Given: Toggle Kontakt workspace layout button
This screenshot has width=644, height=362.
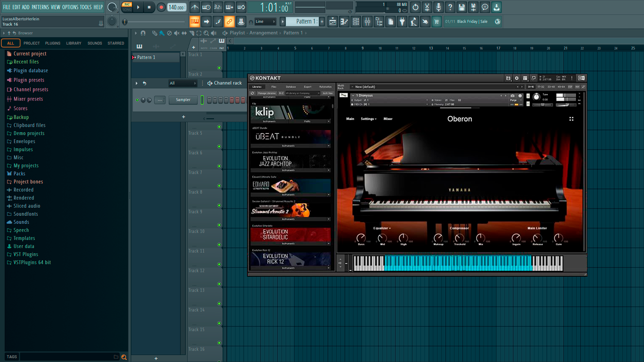Looking at the screenshot, I should [x=525, y=78].
